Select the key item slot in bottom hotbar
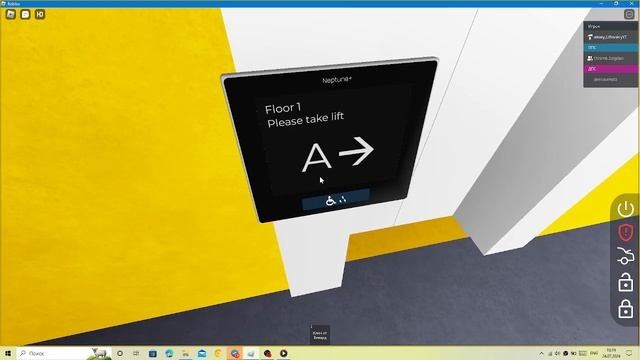The image size is (640, 360). (x=320, y=335)
